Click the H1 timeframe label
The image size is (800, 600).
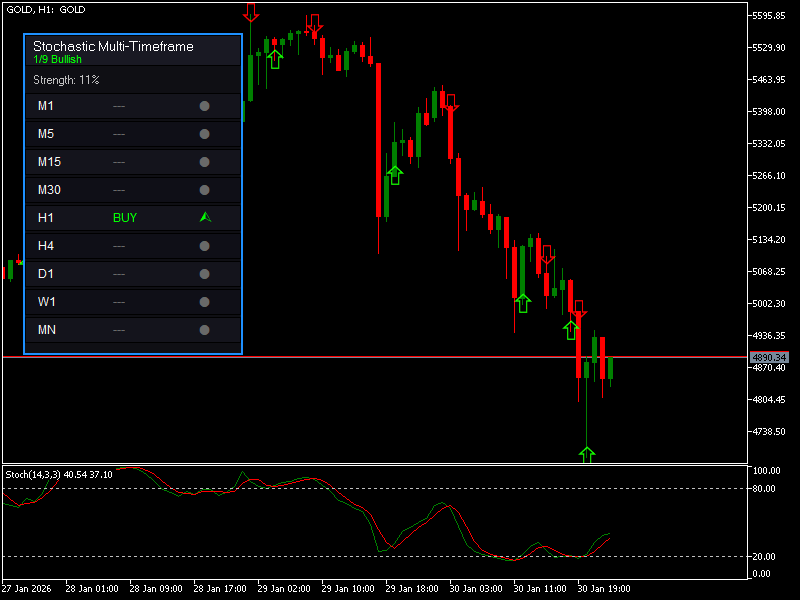coord(45,218)
